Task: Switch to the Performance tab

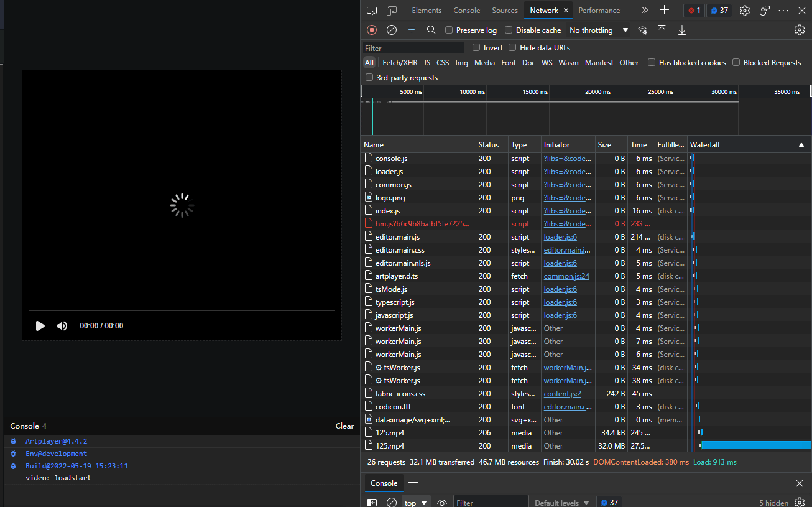Action: tap(598, 11)
